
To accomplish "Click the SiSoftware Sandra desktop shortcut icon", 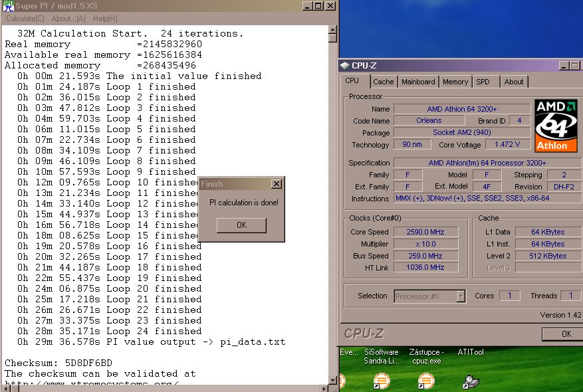I will point(382,381).
